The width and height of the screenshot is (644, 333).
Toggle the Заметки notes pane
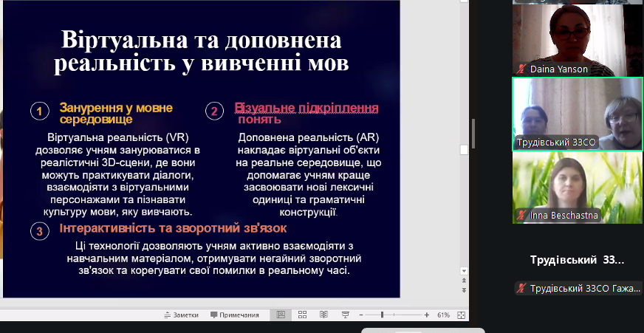point(181,315)
